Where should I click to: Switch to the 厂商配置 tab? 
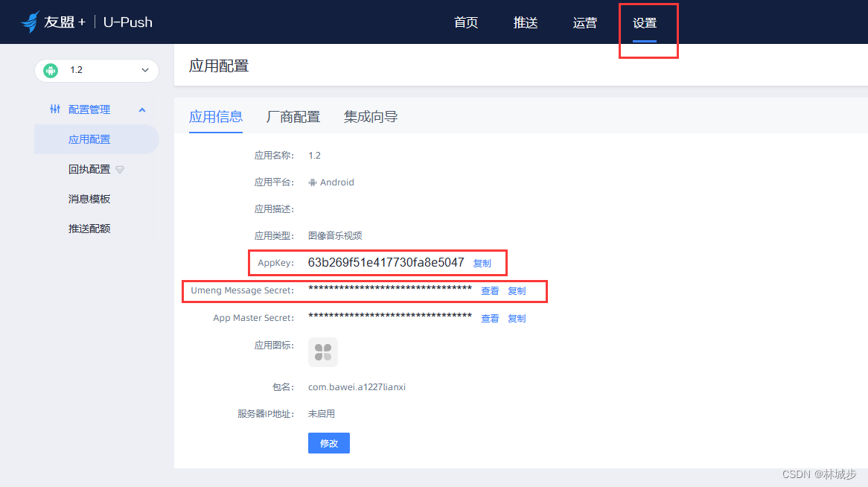pyautogui.click(x=293, y=116)
